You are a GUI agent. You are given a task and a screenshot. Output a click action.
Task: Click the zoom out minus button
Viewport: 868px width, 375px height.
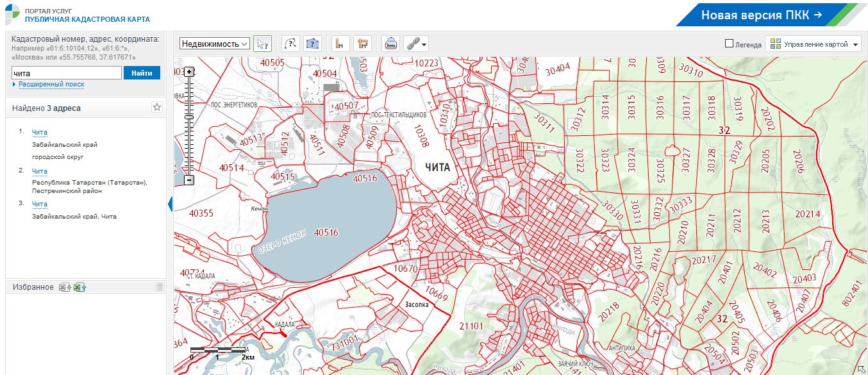pyautogui.click(x=189, y=180)
